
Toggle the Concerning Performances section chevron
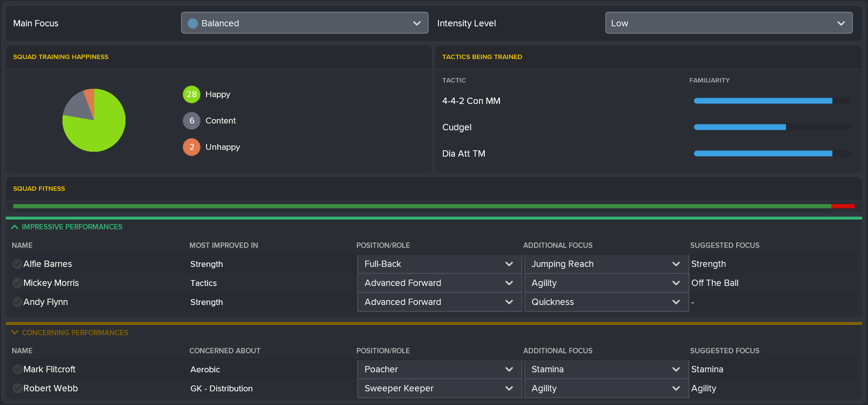[x=15, y=333]
